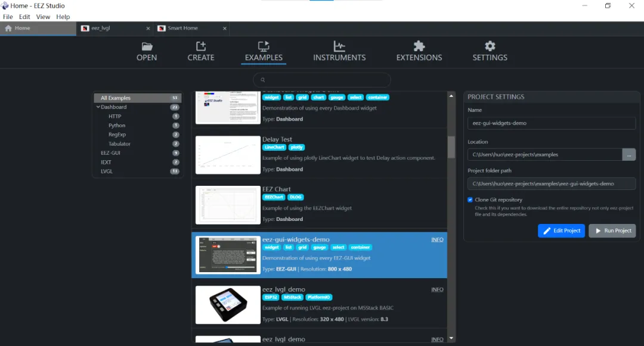Open the SETTINGS gear section

coord(490,52)
